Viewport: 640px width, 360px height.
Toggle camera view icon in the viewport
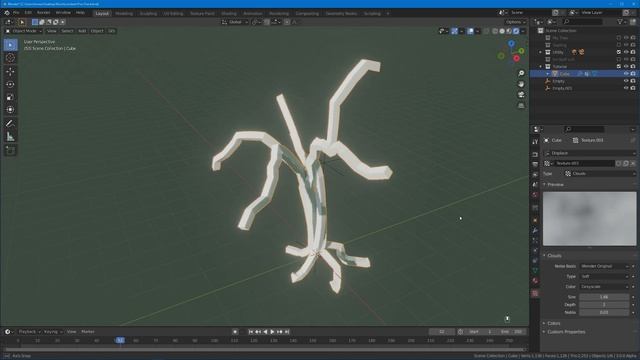[521, 95]
